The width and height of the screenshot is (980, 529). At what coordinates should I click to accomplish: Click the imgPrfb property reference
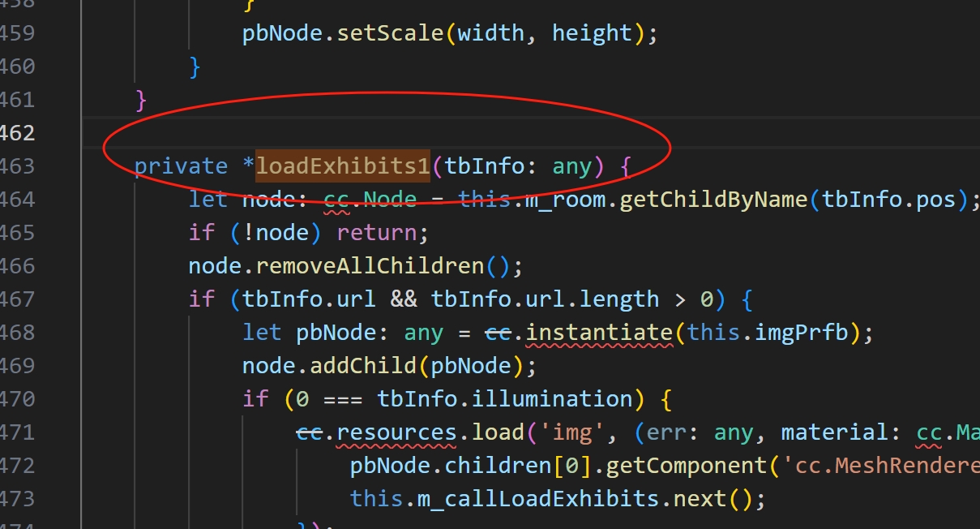coord(813,333)
